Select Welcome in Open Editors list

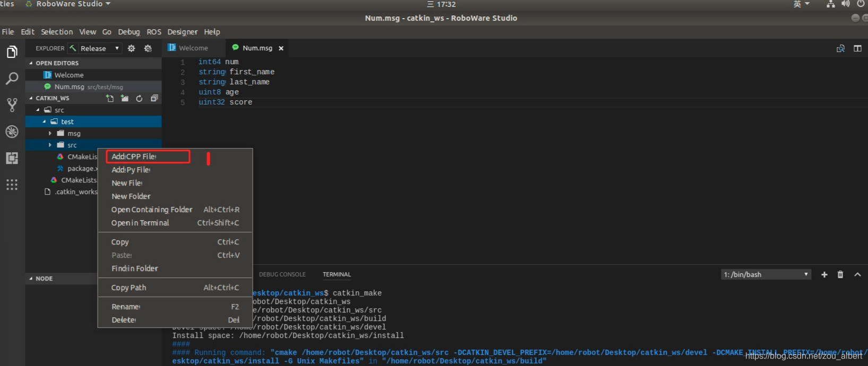pyautogui.click(x=93, y=75)
